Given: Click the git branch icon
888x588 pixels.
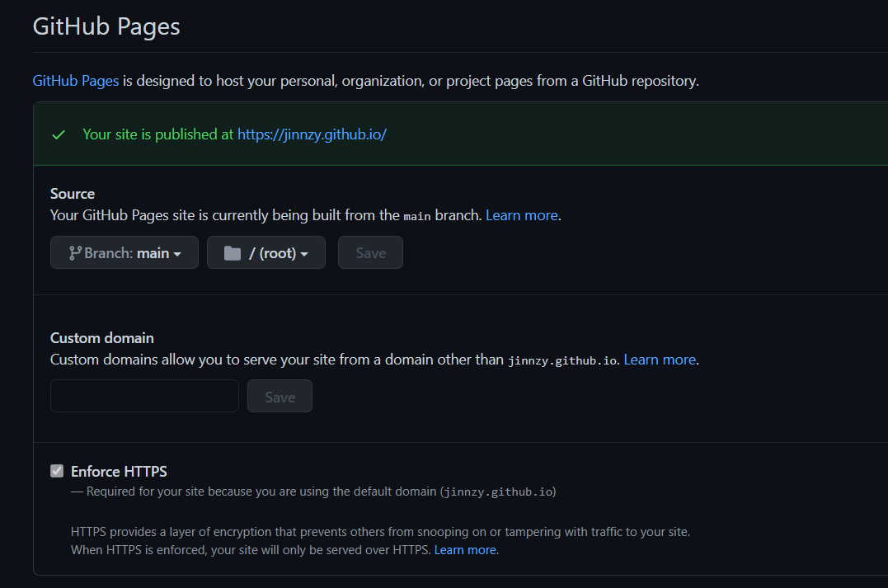Looking at the screenshot, I should coord(74,253).
